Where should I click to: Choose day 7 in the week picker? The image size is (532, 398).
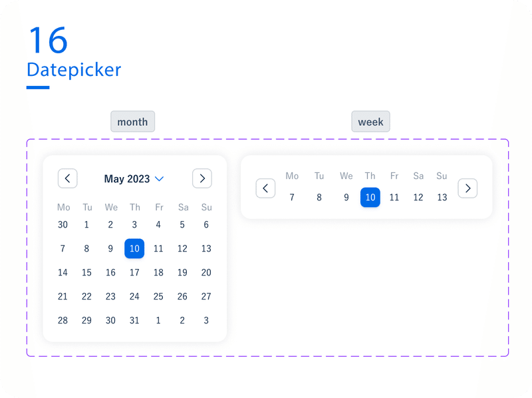(x=292, y=197)
